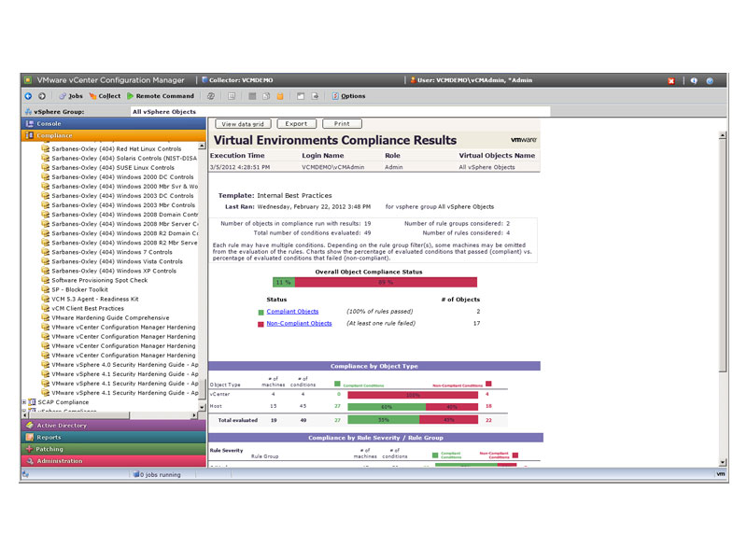Open the Reports slider section
This screenshot has width=747, height=560.
114,437
